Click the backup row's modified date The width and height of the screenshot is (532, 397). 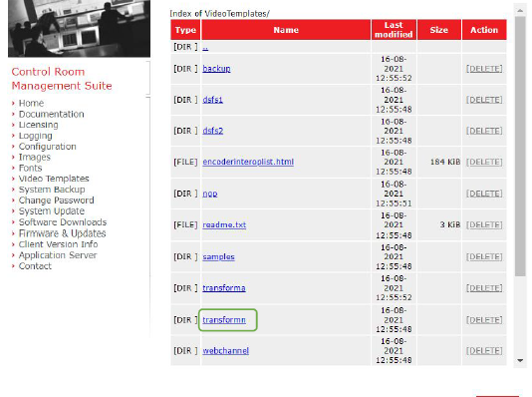(x=394, y=69)
